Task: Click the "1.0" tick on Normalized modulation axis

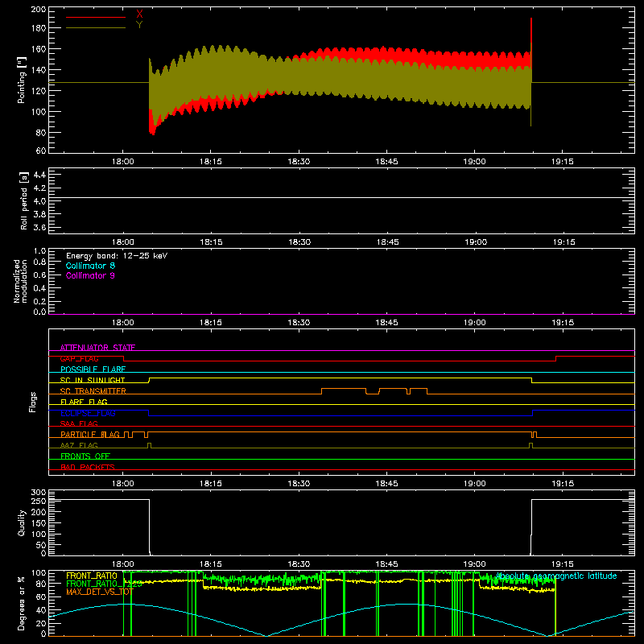Action: pyautogui.click(x=39, y=250)
